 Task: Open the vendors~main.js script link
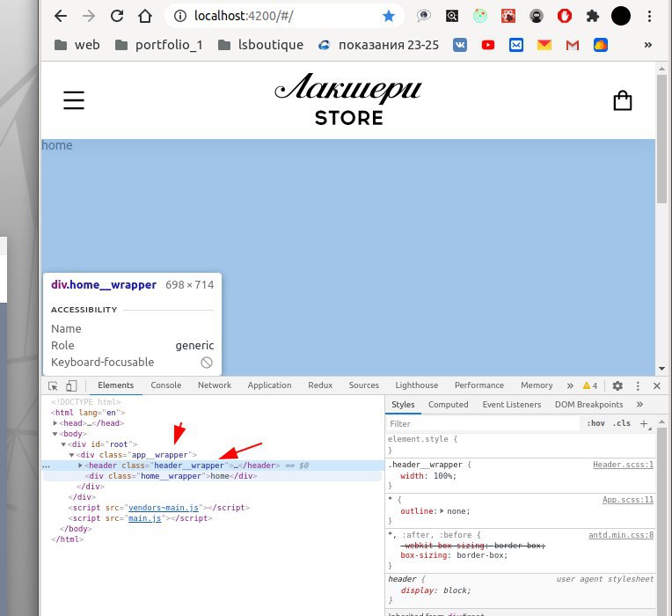pyautogui.click(x=164, y=508)
